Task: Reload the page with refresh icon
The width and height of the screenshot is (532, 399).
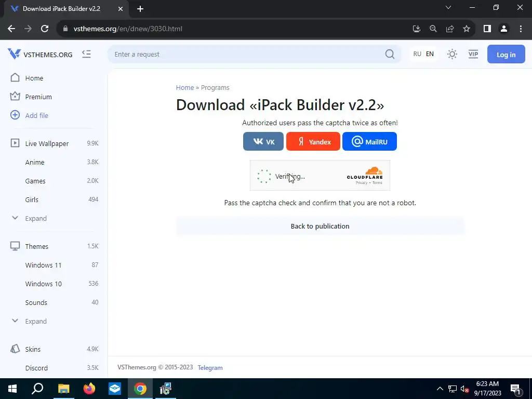Action: pyautogui.click(x=45, y=29)
